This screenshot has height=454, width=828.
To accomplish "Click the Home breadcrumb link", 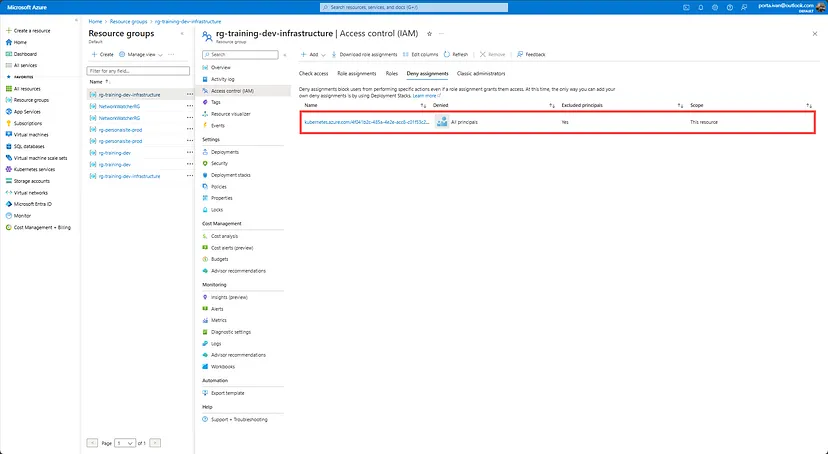I will click(95, 22).
